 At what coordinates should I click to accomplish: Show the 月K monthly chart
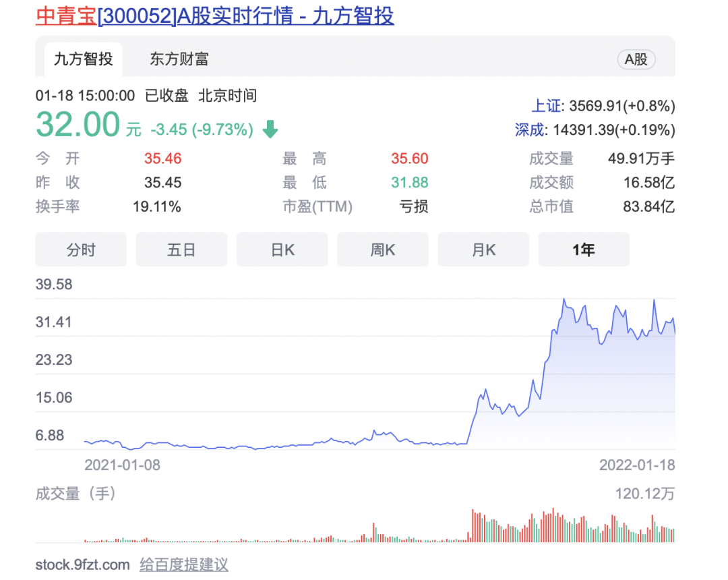click(483, 250)
